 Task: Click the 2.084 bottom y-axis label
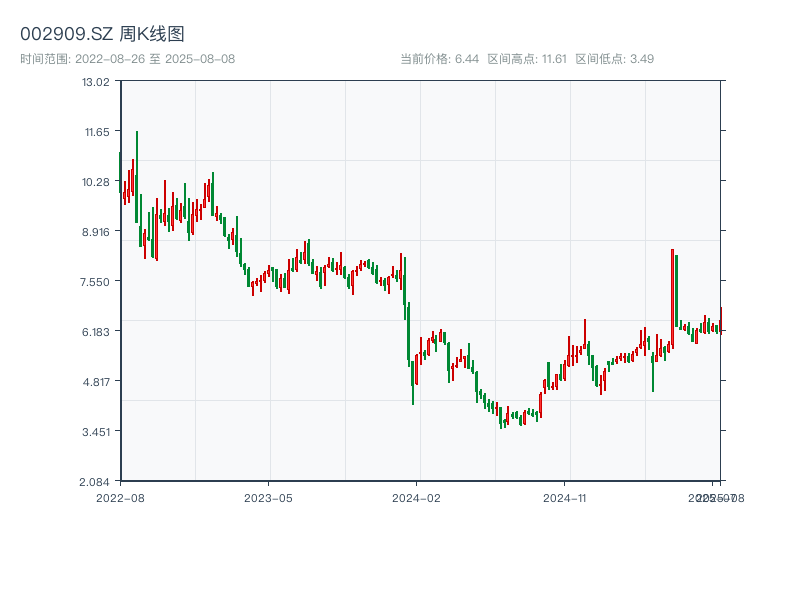point(96,482)
